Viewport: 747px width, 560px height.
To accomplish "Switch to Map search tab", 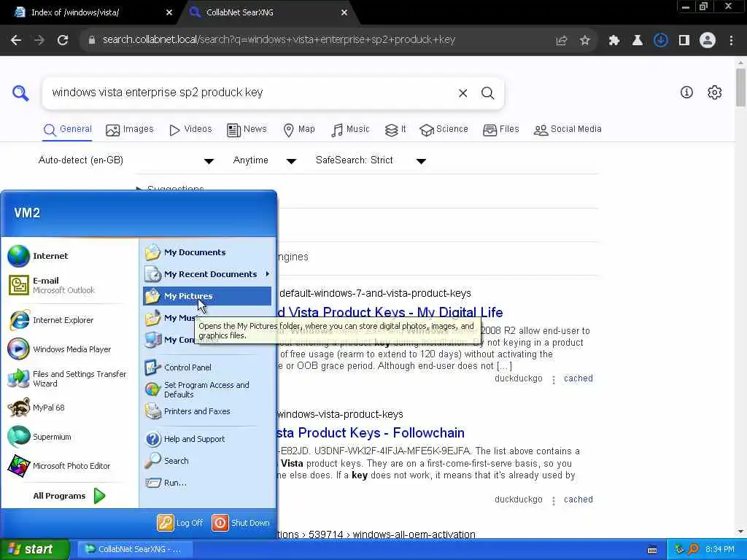I will [x=298, y=130].
